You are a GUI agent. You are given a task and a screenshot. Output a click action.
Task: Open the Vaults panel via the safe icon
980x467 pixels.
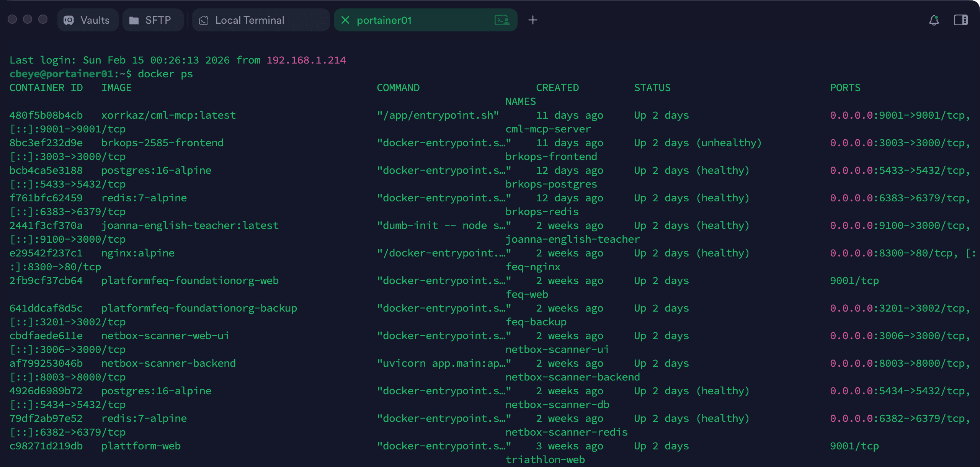point(69,20)
